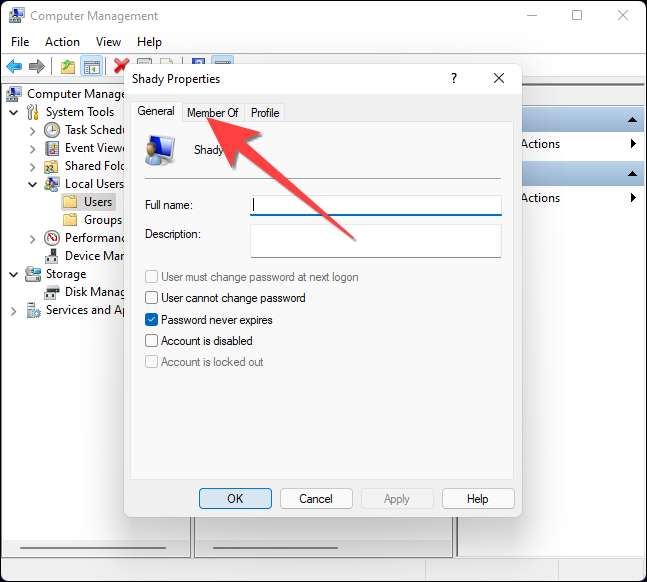Click Account is locked out checkbox
The height and width of the screenshot is (582, 647).
(x=151, y=362)
